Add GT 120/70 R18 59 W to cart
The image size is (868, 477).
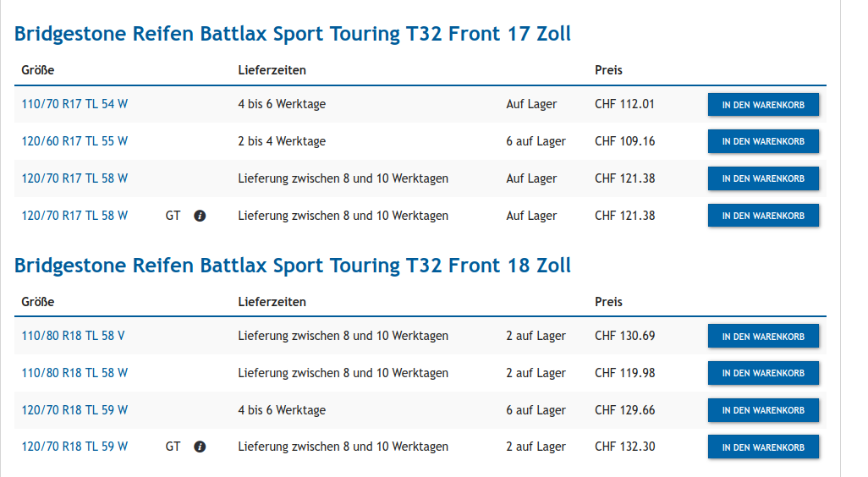click(x=763, y=447)
